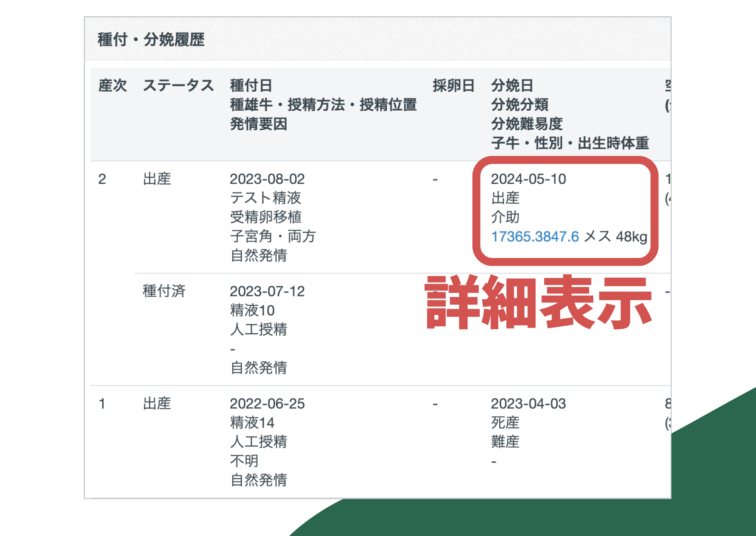Screen dimensions: 756x536
Task: Click breeding date 2022-06-25
Action: coord(267,404)
